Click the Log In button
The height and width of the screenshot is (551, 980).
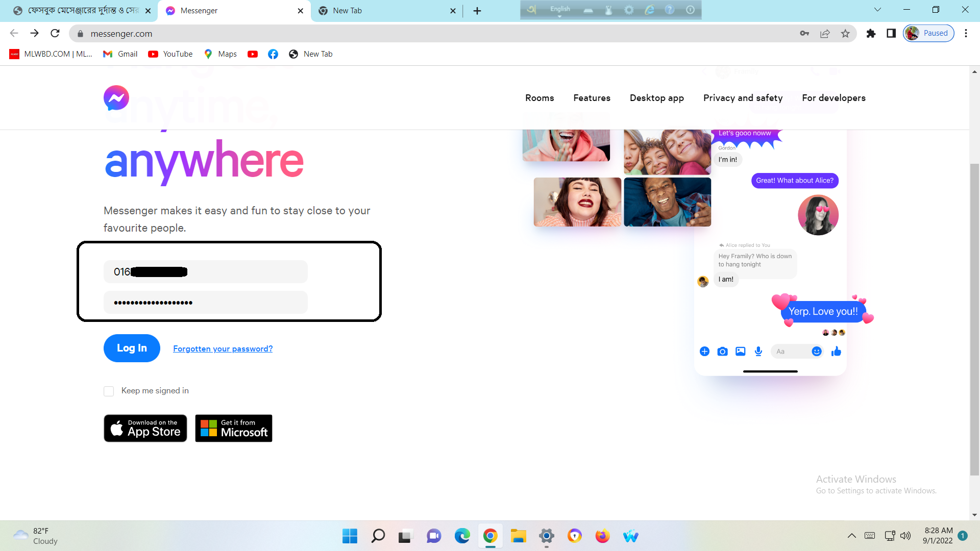click(x=132, y=348)
